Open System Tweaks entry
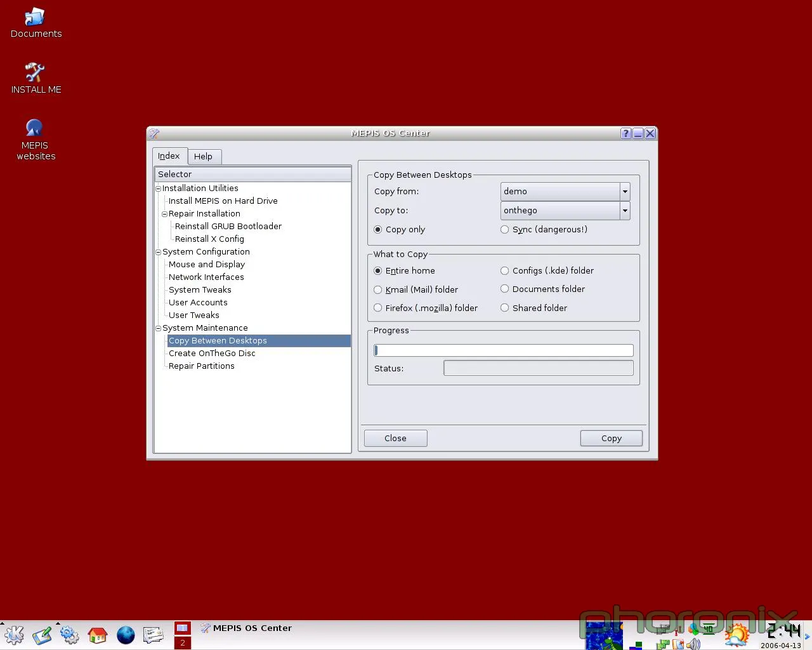Image resolution: width=812 pixels, height=650 pixels. 200,289
